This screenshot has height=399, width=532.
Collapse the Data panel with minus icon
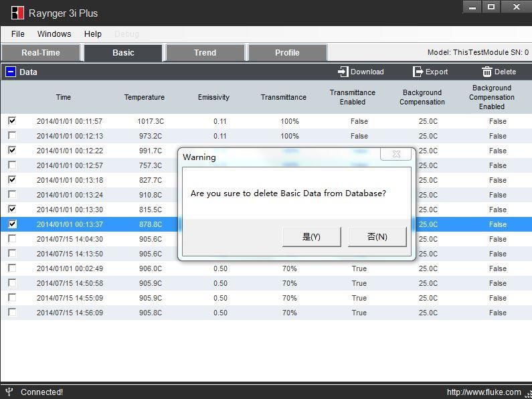point(11,72)
